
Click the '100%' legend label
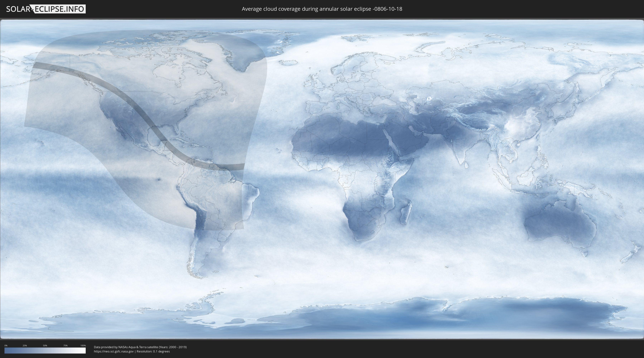click(83, 345)
